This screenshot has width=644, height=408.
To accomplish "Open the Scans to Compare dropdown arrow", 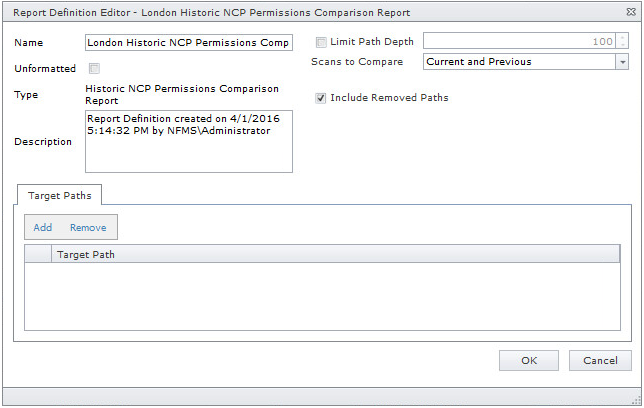I will 622,62.
